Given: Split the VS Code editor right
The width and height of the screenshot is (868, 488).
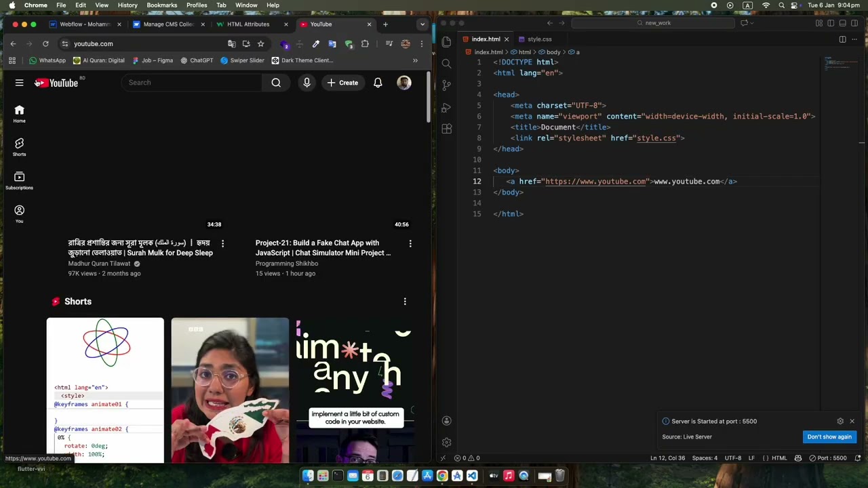Looking at the screenshot, I should (x=842, y=39).
